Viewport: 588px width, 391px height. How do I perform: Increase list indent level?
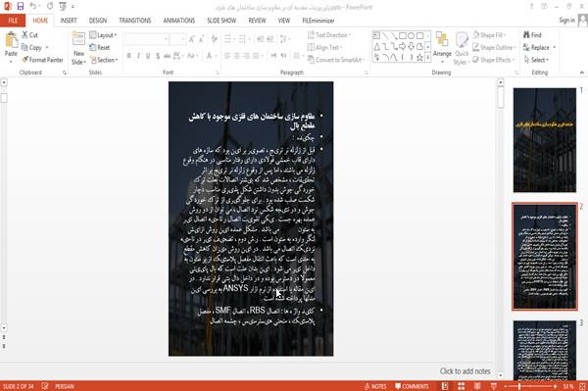point(270,39)
